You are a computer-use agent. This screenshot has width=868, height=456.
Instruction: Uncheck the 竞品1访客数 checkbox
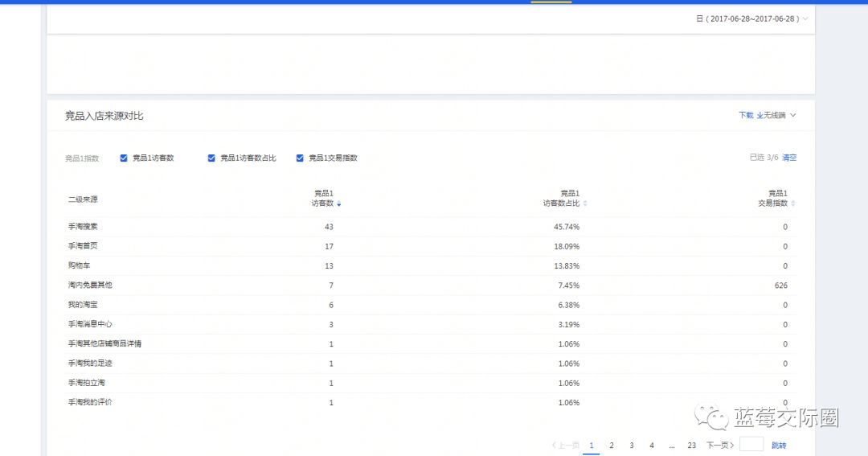124,158
